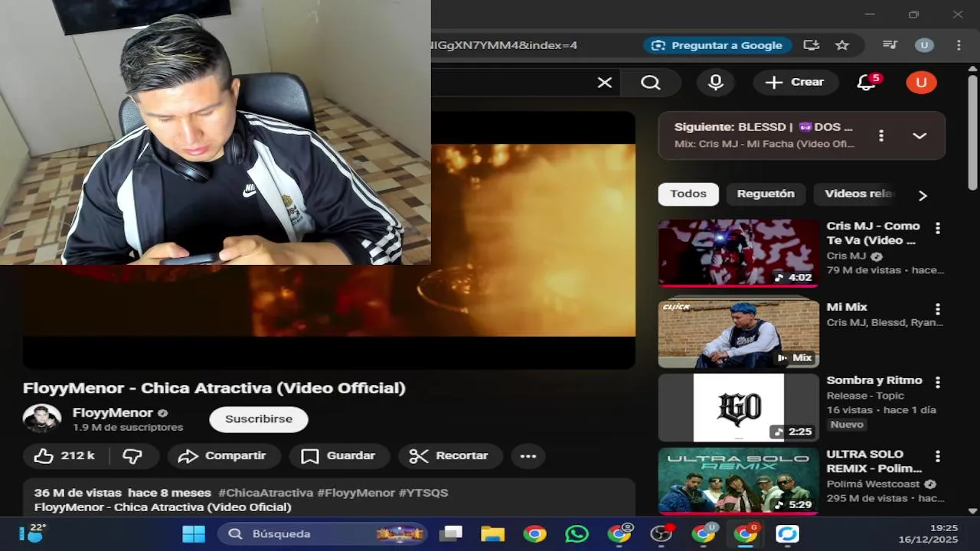
Task: Open Chrome media controls icon
Action: pyautogui.click(x=890, y=45)
